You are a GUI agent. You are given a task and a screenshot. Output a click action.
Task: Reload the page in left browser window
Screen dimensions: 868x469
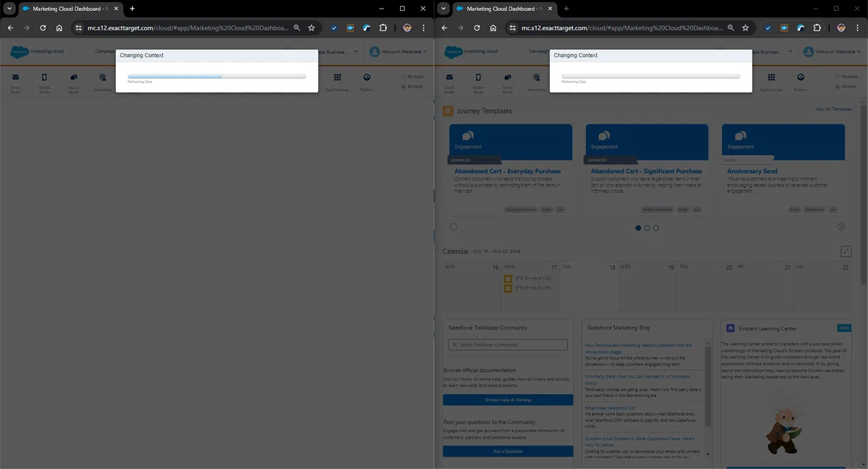click(x=43, y=27)
